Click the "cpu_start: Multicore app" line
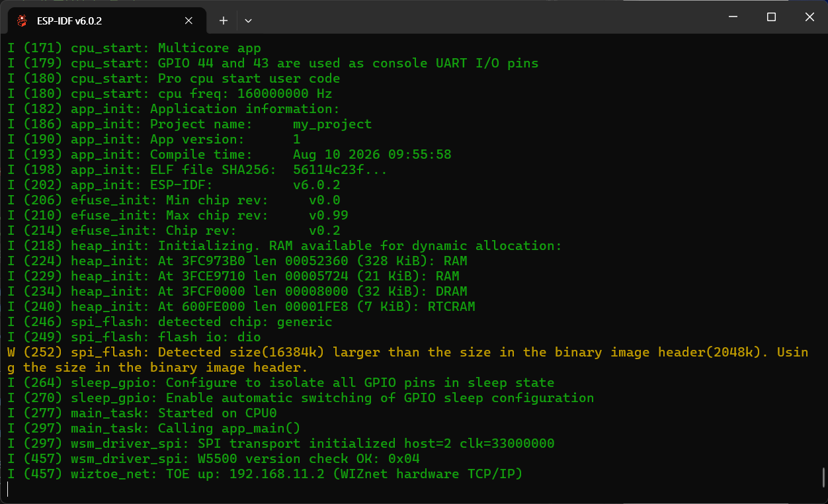Viewport: 828px width, 504px height. tap(134, 48)
